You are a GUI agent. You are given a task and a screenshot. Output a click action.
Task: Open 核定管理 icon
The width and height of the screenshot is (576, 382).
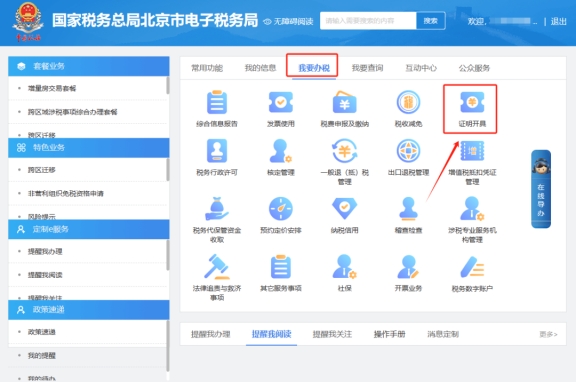pos(281,151)
